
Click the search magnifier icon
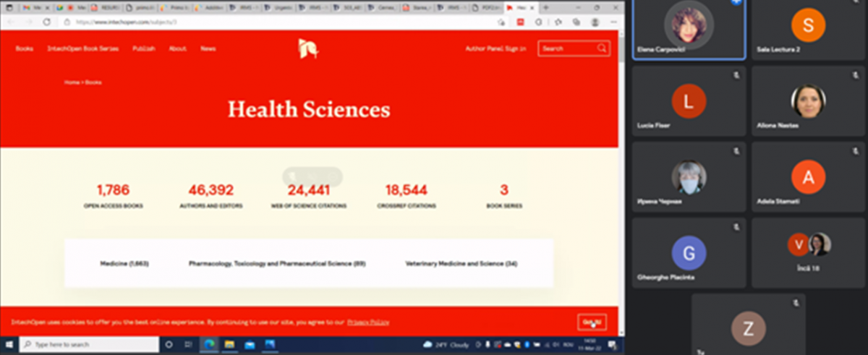point(602,48)
